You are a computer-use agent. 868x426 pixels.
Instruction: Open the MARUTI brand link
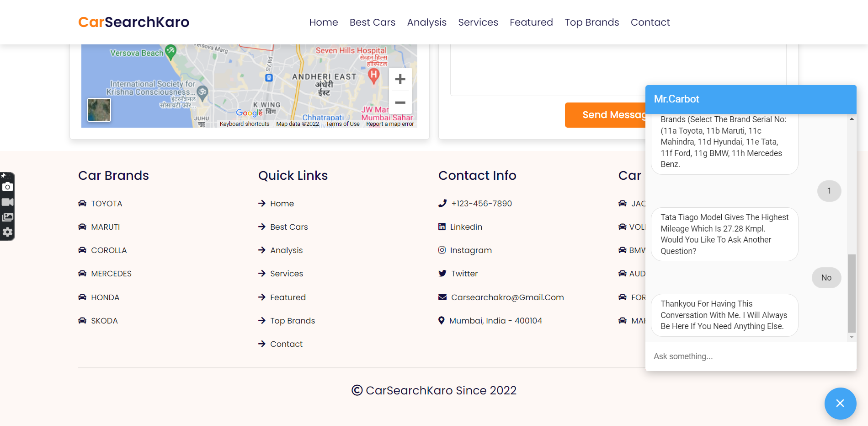pos(106,227)
